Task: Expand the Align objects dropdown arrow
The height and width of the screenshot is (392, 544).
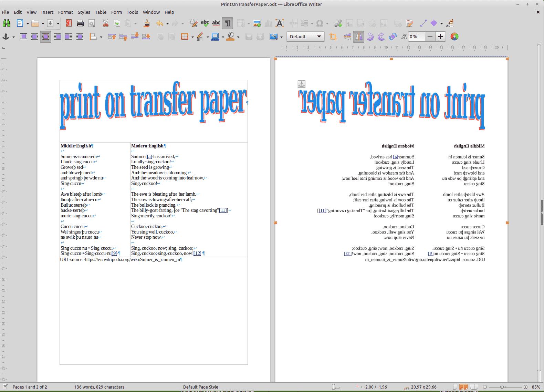Action: [101, 37]
